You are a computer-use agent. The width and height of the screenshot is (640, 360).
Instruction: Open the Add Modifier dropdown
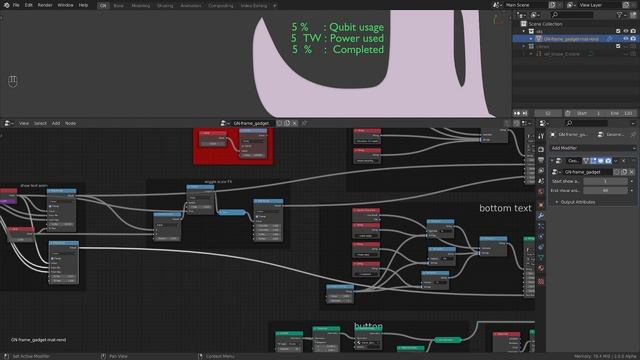coord(593,148)
